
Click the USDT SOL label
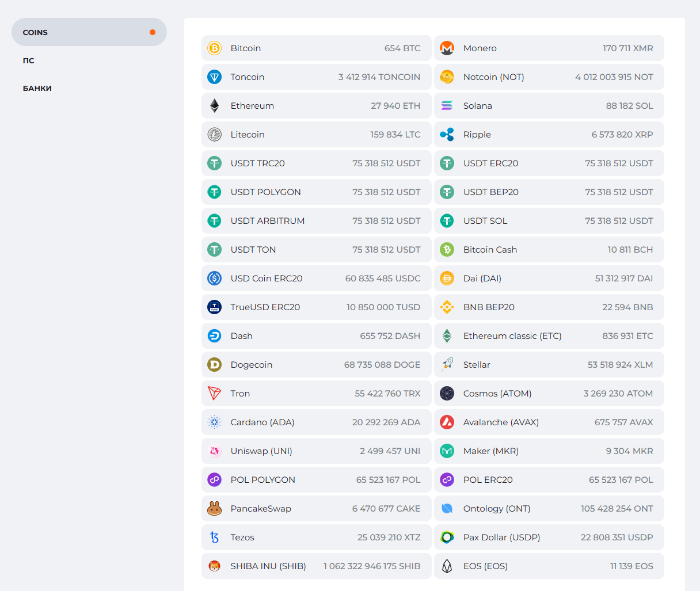[485, 221]
